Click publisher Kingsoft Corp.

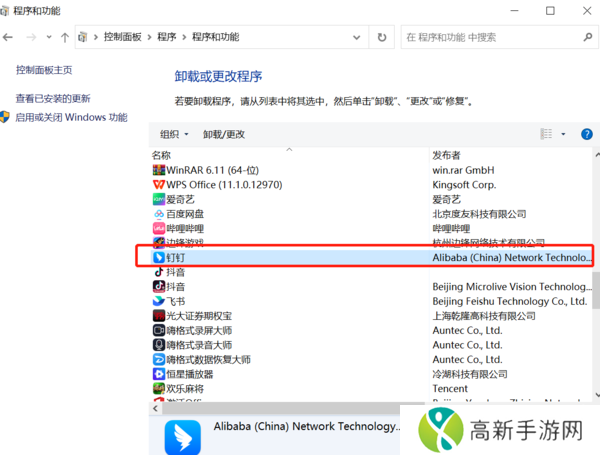click(464, 184)
